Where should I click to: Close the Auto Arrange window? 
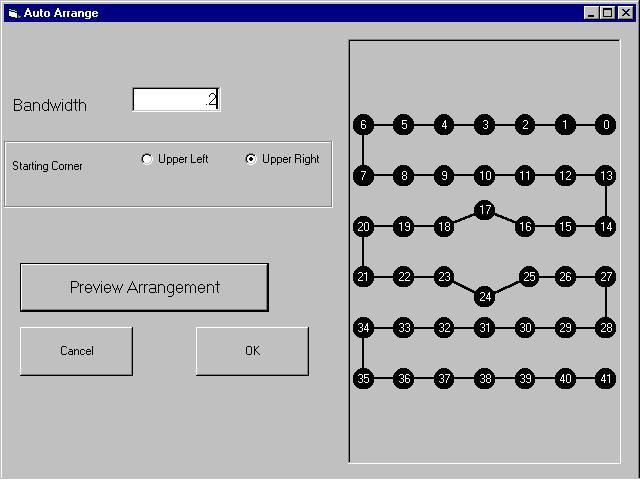(626, 13)
